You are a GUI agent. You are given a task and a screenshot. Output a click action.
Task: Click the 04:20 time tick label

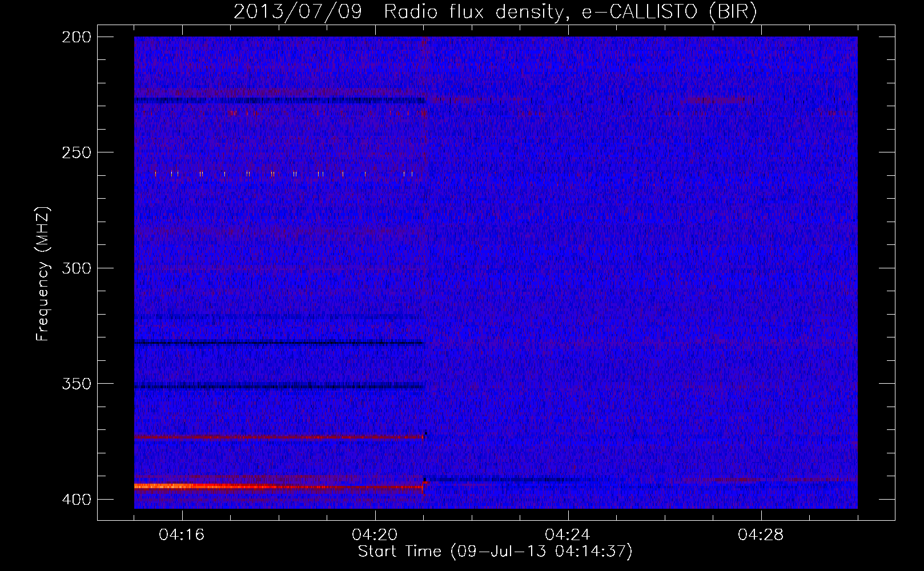click(x=375, y=535)
